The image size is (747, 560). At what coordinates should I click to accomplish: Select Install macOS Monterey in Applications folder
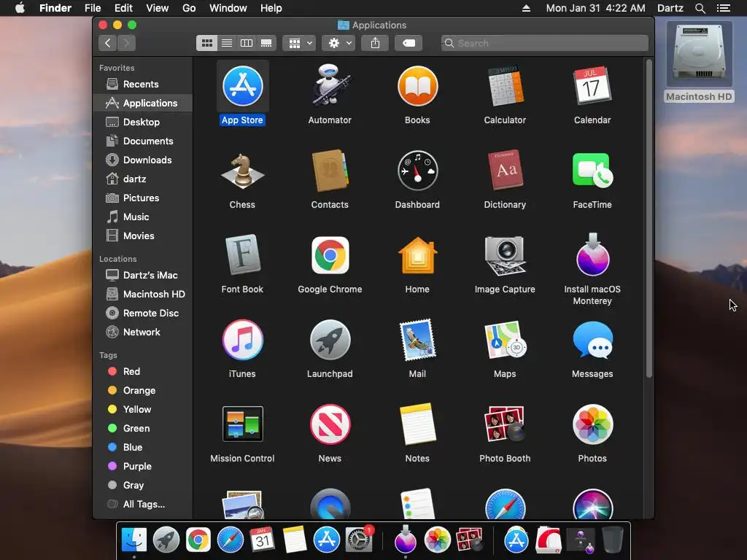pyautogui.click(x=592, y=255)
